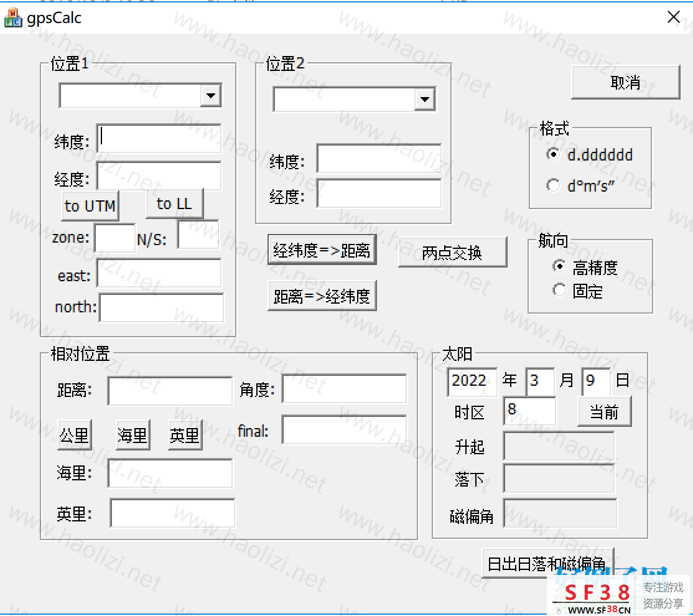Set the date with 当前 button

604,413
